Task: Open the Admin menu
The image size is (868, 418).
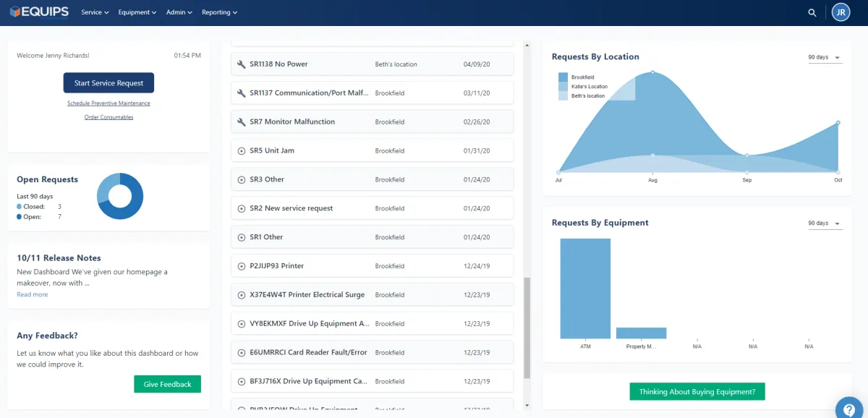Action: 178,12
